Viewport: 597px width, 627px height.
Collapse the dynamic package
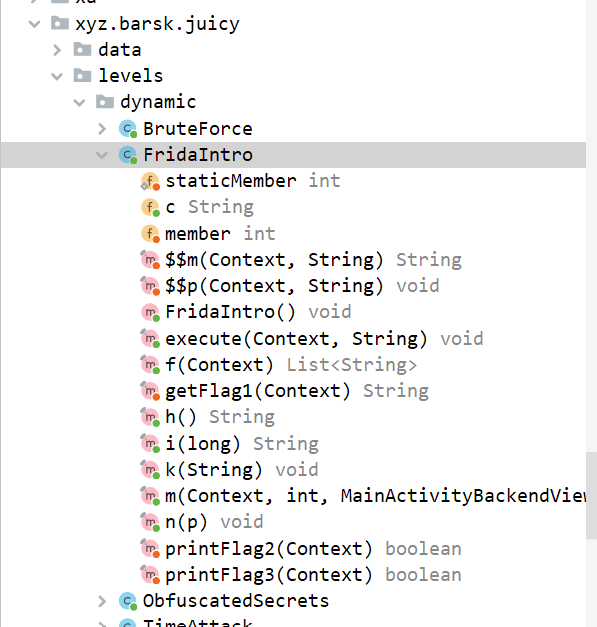[80, 103]
